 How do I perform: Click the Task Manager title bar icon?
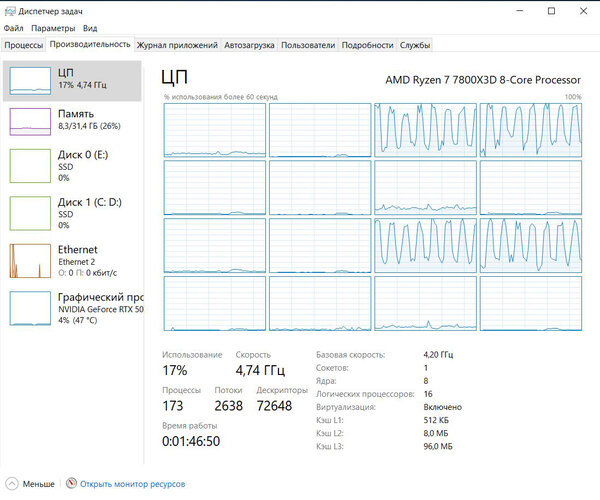tap(10, 11)
